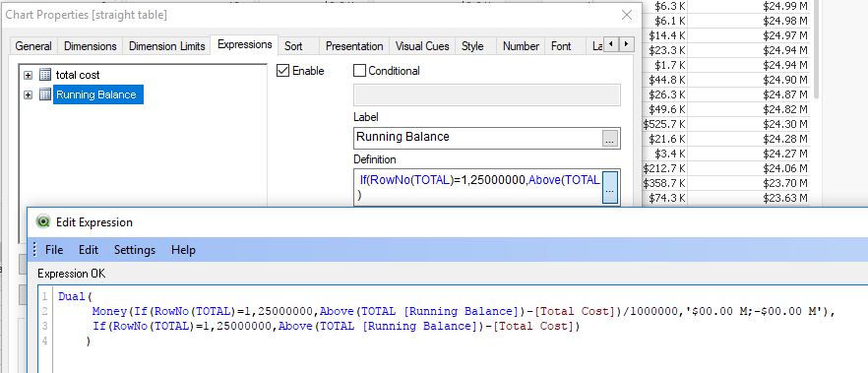Screen dimensions: 868x373
Task: Click inside the Definition text box
Action: click(477, 188)
